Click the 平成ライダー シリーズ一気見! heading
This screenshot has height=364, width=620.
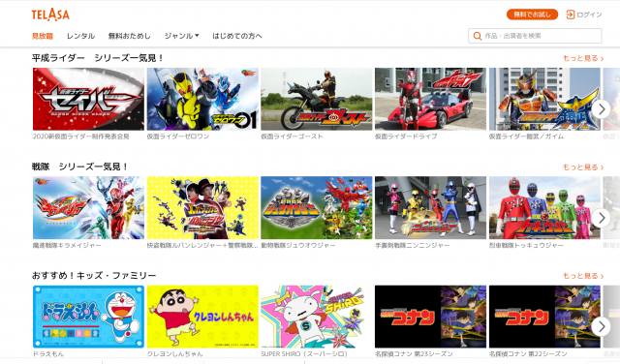(x=98, y=58)
